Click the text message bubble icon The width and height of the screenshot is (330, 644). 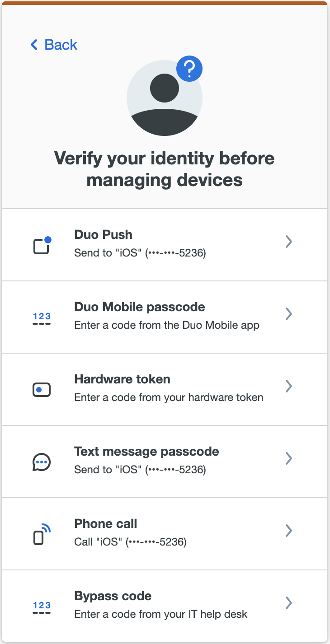click(x=42, y=462)
